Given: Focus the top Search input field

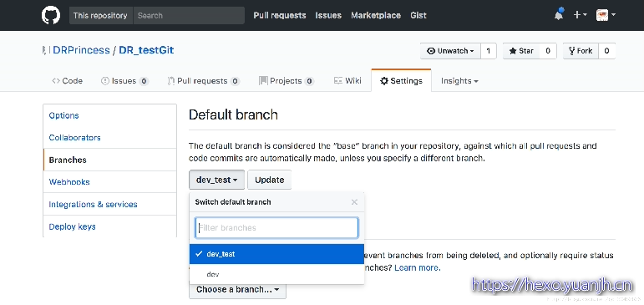Looking at the screenshot, I should (x=189, y=16).
